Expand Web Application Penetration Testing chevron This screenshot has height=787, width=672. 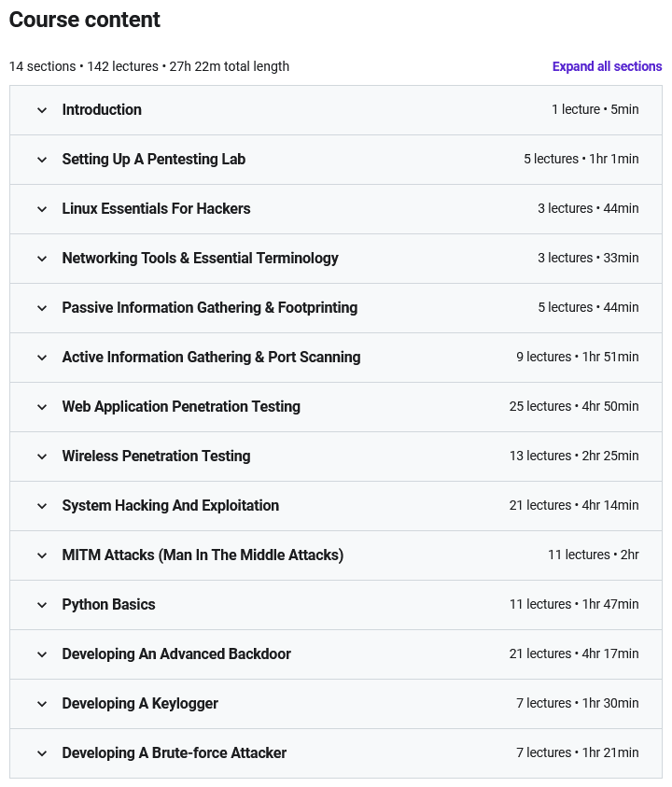(42, 406)
